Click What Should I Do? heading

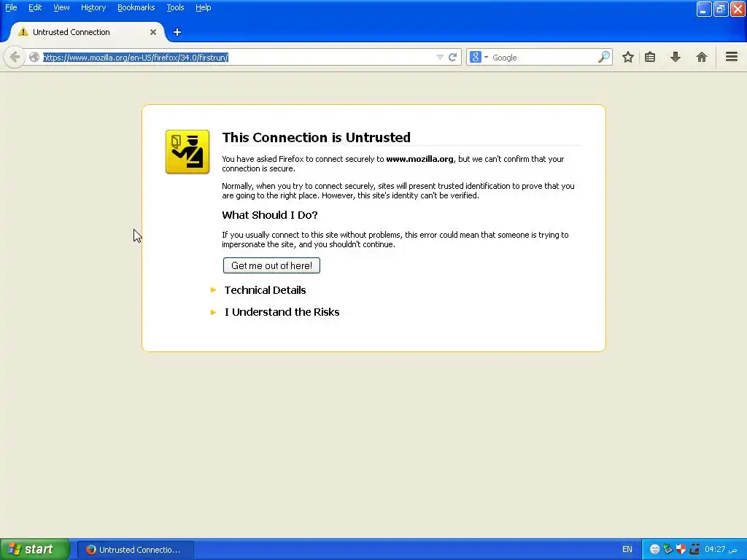tap(270, 215)
